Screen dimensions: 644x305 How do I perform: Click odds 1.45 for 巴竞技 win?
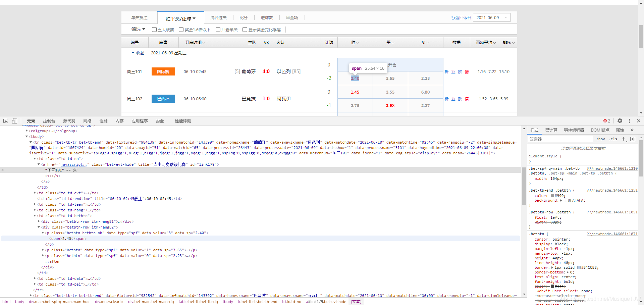coord(355,92)
